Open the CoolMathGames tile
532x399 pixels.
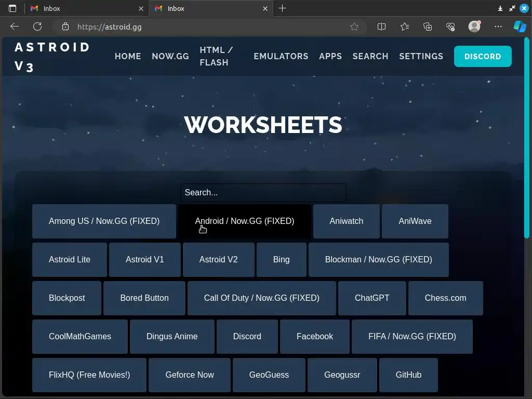pyautogui.click(x=80, y=337)
